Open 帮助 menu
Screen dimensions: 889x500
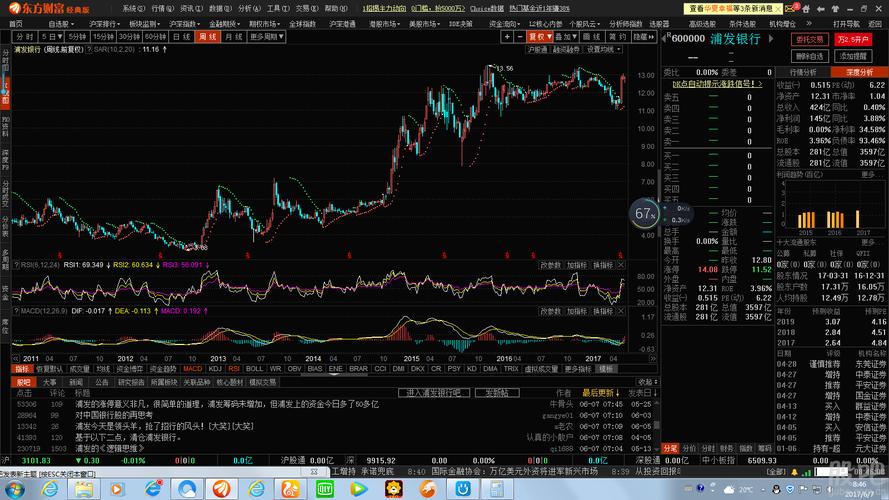[335, 9]
